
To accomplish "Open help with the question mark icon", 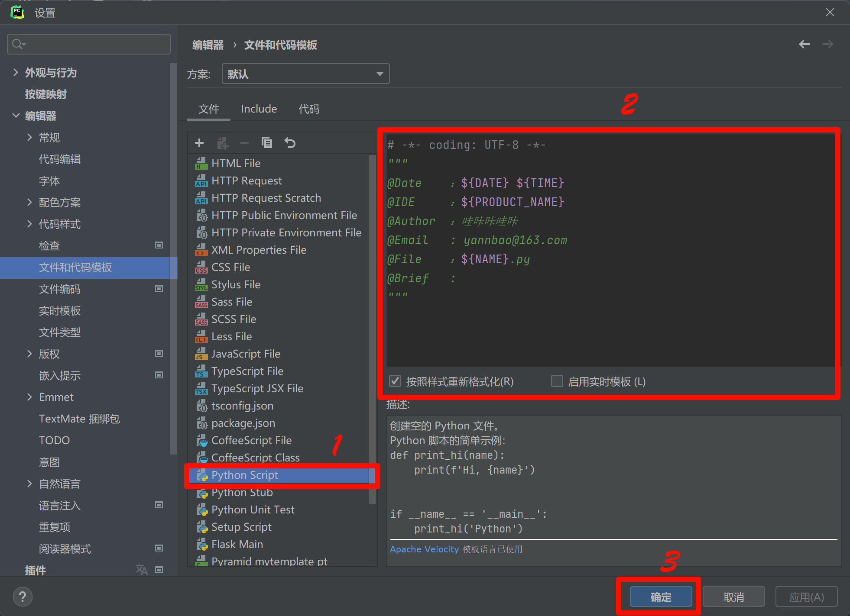I will pos(23,597).
